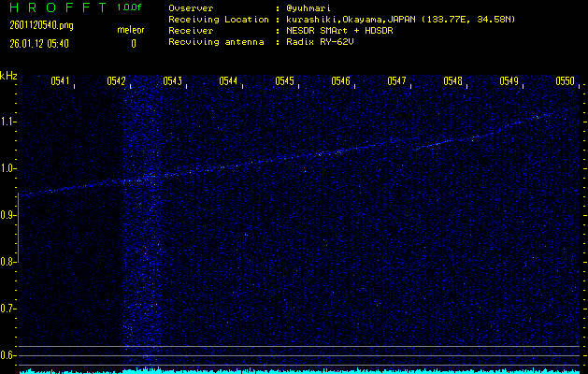Click the meteor count value 0

pyautogui.click(x=133, y=43)
